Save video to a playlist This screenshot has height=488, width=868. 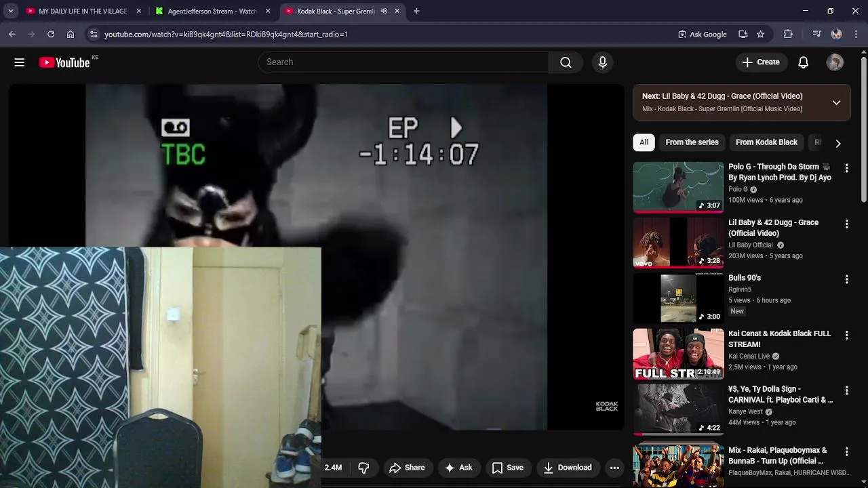click(507, 468)
